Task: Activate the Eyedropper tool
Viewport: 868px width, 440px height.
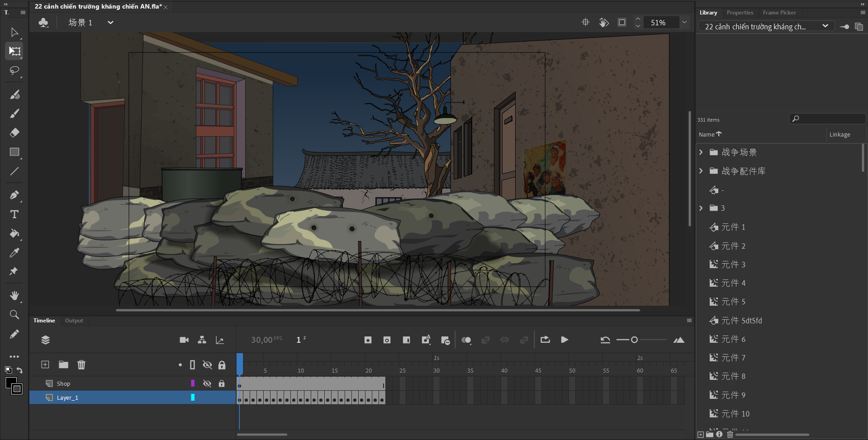Action: click(x=14, y=252)
